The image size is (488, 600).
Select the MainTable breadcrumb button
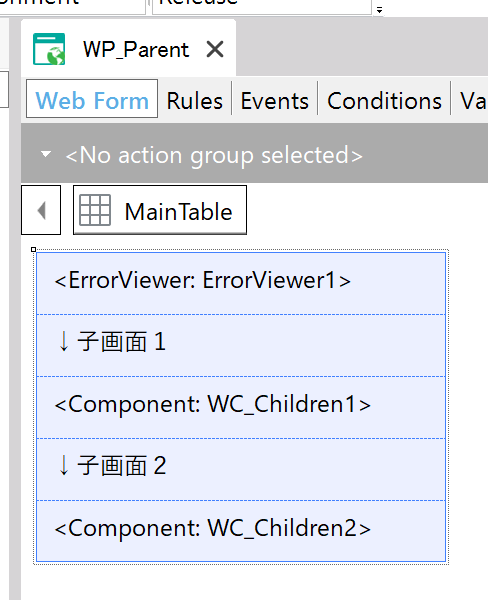(160, 210)
